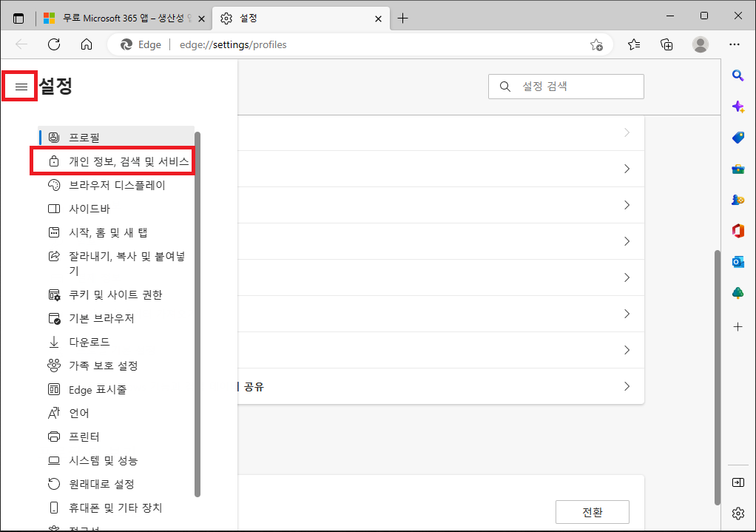Open 가족 보호 설정 item
This screenshot has width=756, height=532.
116,366
